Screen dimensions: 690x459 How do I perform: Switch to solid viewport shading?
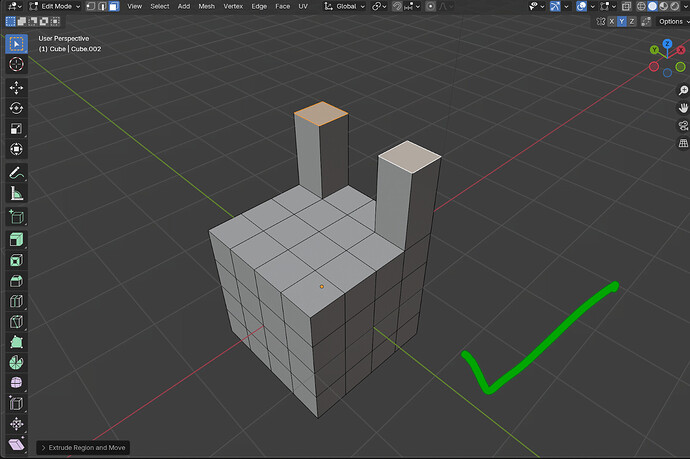pos(652,6)
